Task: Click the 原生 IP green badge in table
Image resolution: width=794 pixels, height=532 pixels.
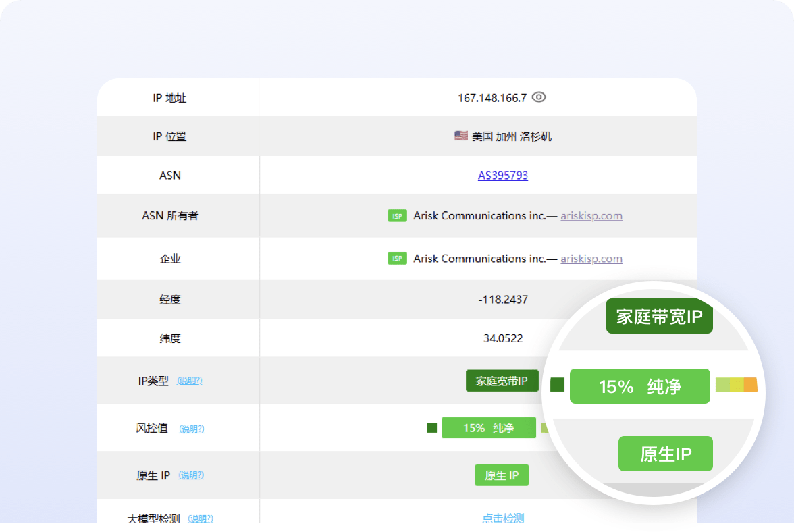Action: (501, 475)
